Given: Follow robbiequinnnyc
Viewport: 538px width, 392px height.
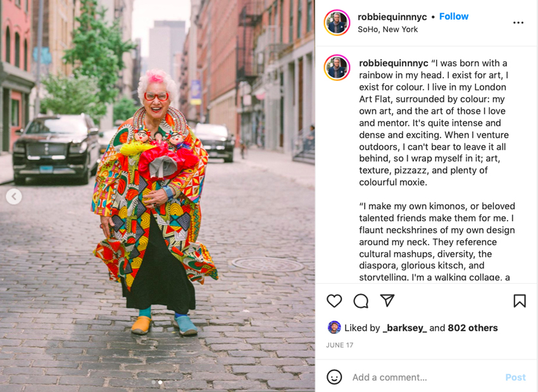Looking at the screenshot, I should pos(454,16).
